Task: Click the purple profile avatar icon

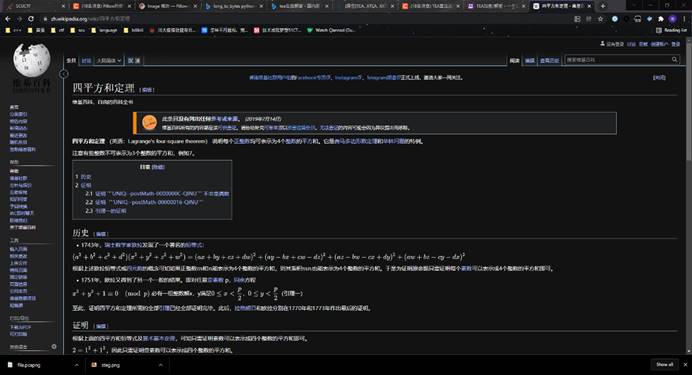Action: pyautogui.click(x=672, y=19)
